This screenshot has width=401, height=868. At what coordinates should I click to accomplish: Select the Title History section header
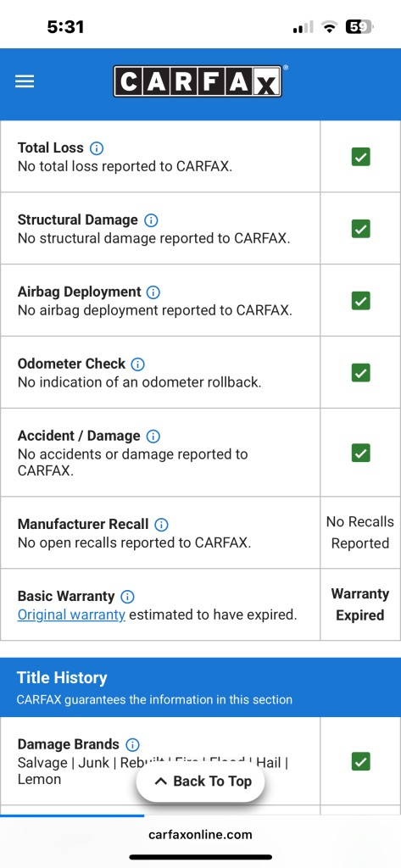pos(200,687)
